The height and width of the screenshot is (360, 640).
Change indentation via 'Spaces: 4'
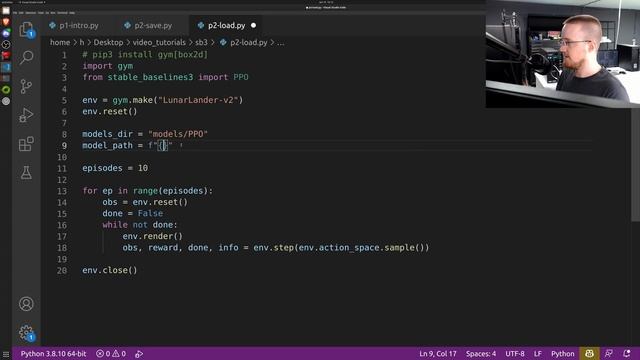click(x=481, y=353)
